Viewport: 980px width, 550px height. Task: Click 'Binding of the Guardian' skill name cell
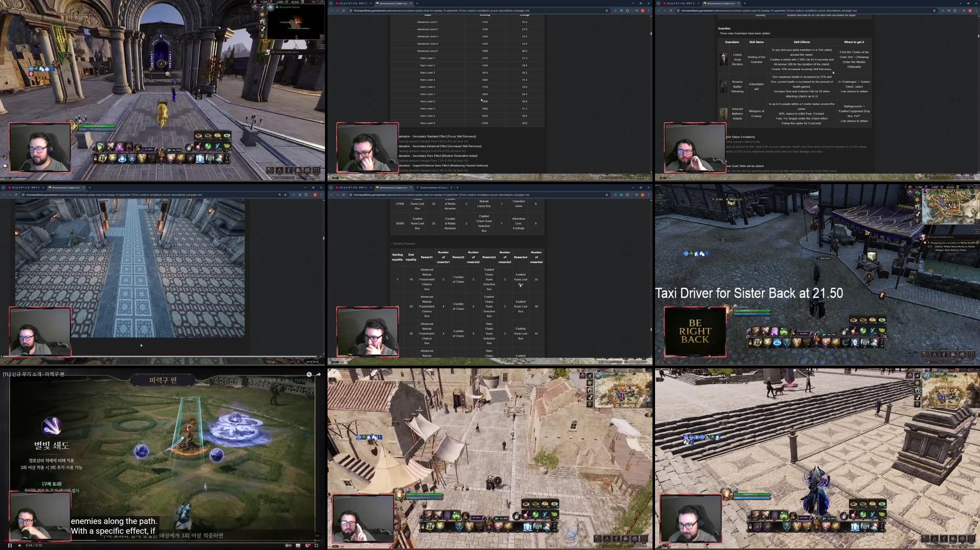point(756,59)
